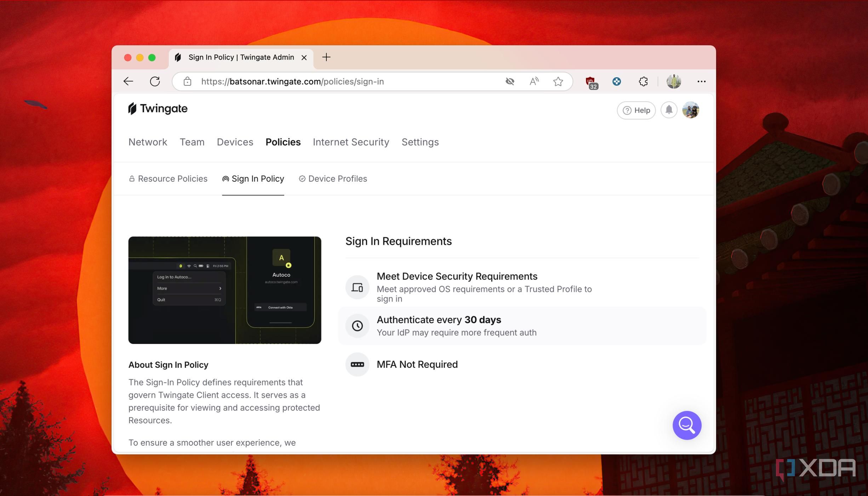Select the Sign In Policy browser tab
This screenshot has height=496, width=868.
pyautogui.click(x=241, y=57)
